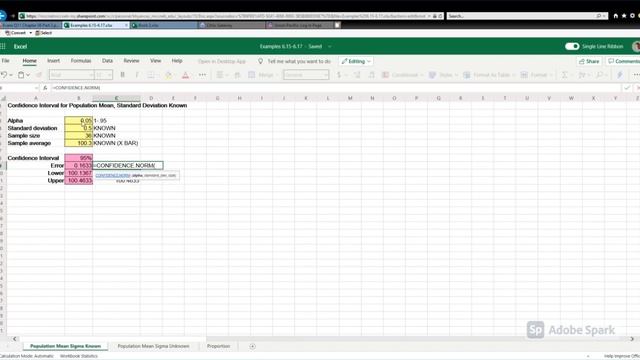This screenshot has height=360, width=640.
Task: Select the Insert ribbon tab
Action: pos(53,61)
